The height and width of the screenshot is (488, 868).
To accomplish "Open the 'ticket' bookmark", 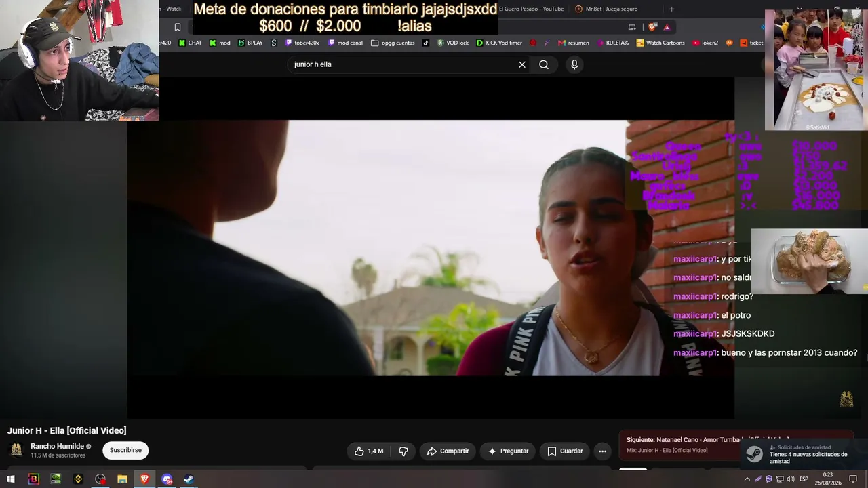I will [x=751, y=43].
